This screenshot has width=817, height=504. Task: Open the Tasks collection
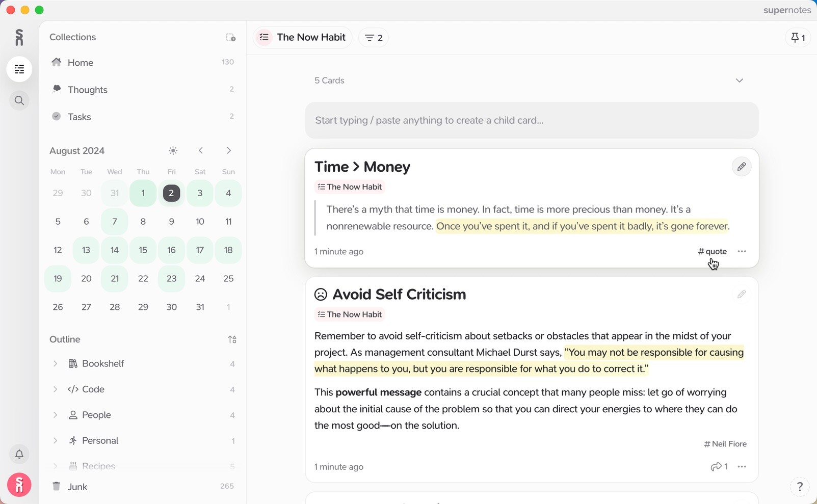(x=80, y=117)
